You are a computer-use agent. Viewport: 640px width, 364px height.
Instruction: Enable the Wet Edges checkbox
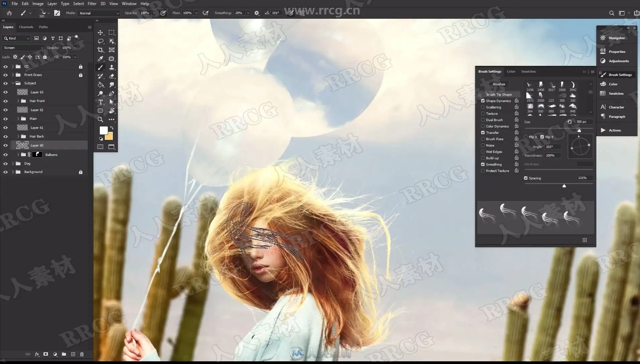coord(483,152)
